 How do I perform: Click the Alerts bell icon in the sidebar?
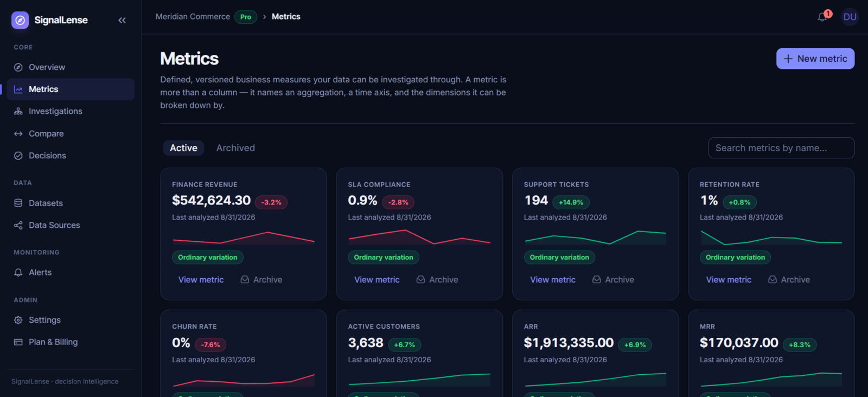[18, 272]
